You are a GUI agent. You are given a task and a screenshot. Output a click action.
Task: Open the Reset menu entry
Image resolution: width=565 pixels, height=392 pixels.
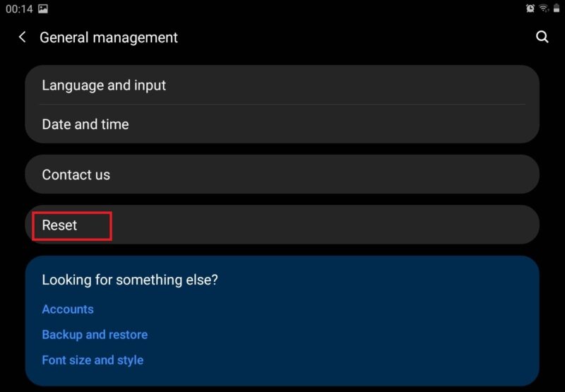tap(282, 225)
